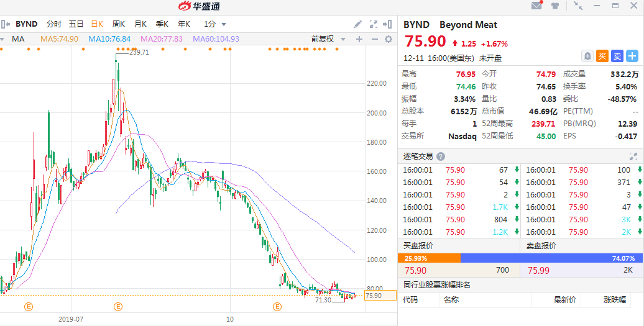Screen dimensions: 644x326
Task: Click the rightmost earnings E marker
Action: point(278,306)
